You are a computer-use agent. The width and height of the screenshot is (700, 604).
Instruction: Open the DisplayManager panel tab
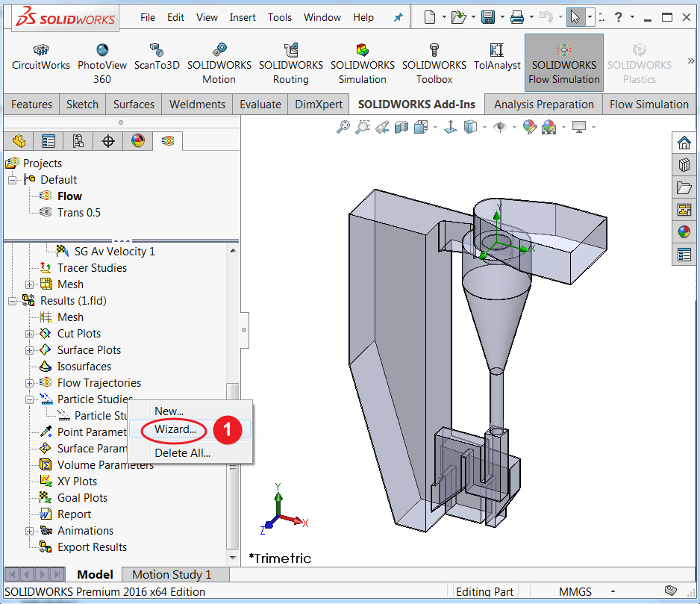(138, 141)
